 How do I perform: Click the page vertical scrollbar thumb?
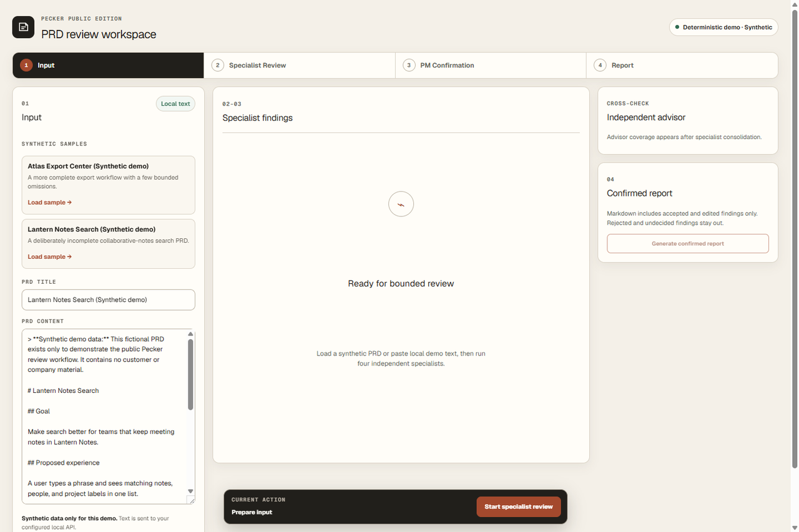[x=795, y=239]
